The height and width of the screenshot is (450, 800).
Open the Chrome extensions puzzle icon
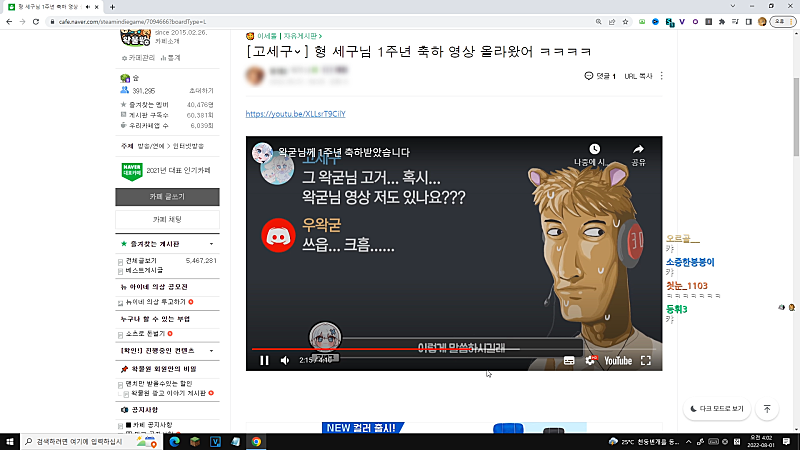(x=722, y=22)
